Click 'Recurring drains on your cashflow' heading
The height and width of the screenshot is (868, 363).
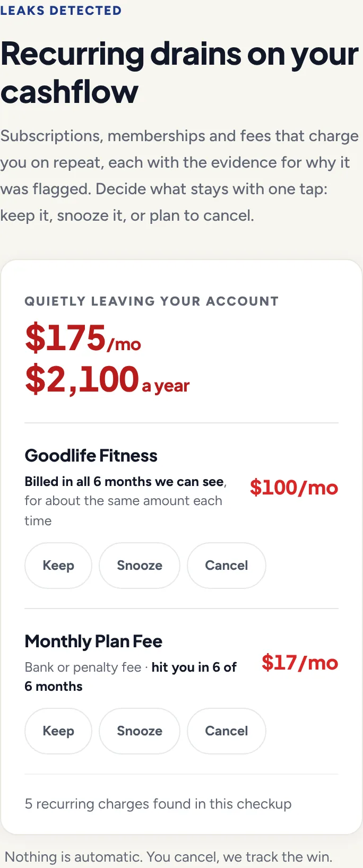pos(179,73)
